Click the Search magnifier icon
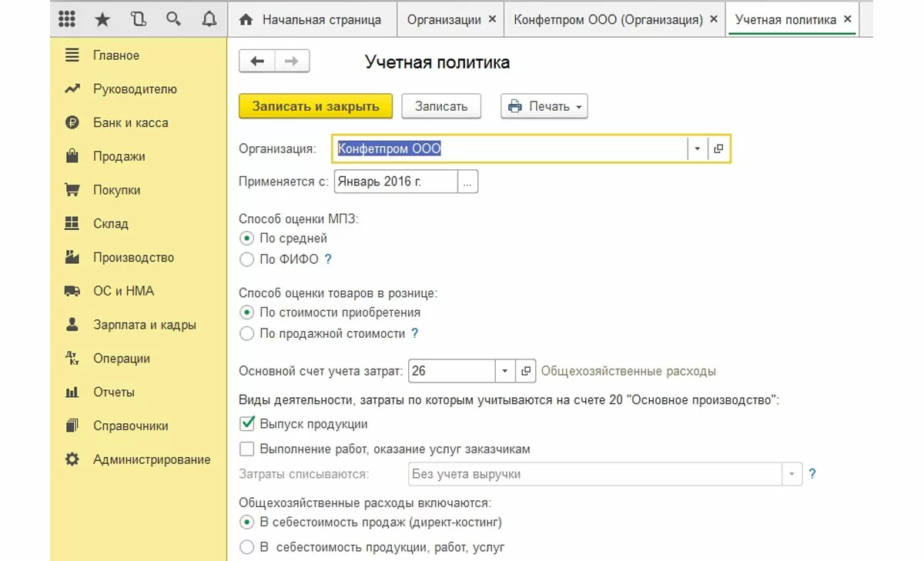The image size is (924, 561). pyautogui.click(x=173, y=19)
